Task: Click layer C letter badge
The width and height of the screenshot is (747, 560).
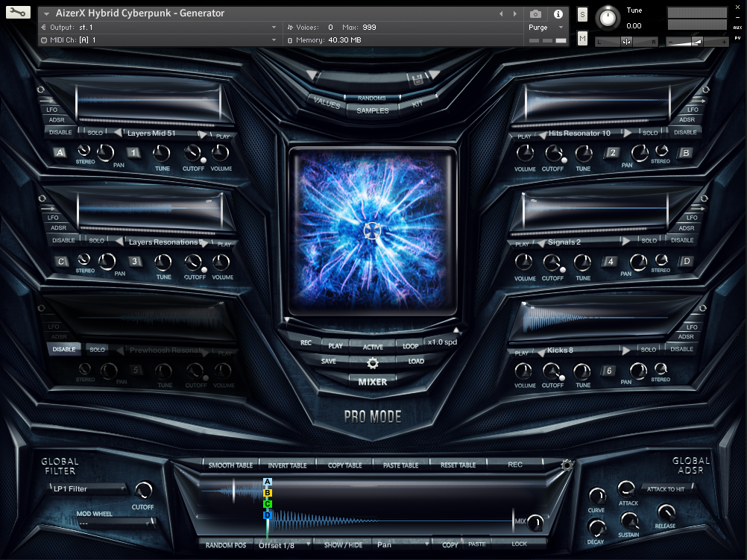Action: (61, 261)
